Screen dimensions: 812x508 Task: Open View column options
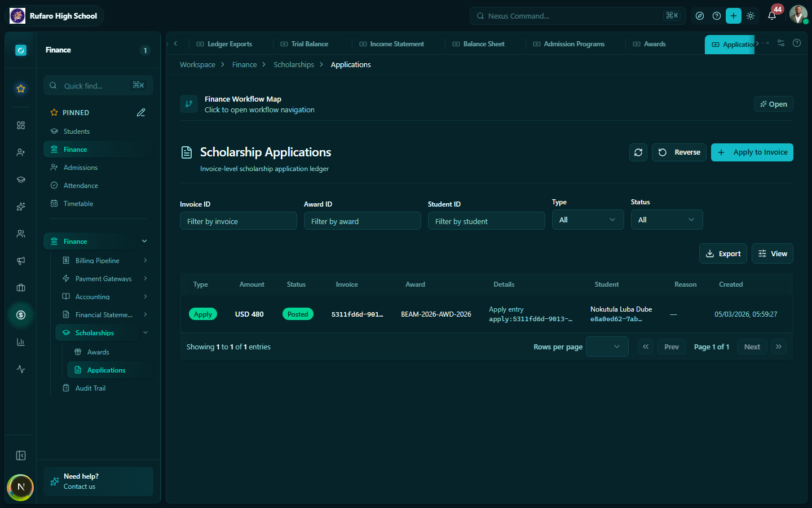tap(773, 253)
